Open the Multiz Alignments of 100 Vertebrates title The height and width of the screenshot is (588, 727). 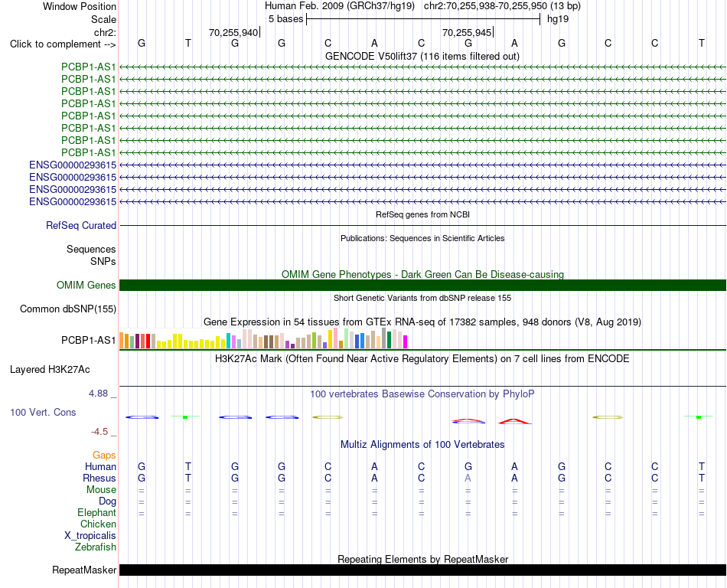pos(422,445)
